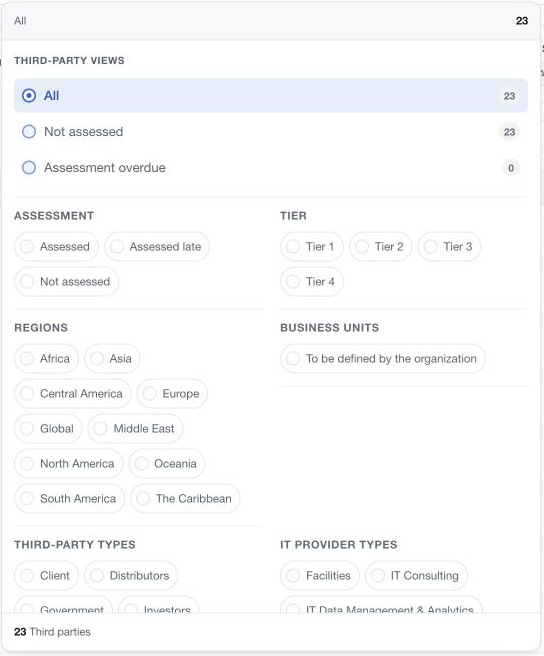Image resolution: width=544 pixels, height=656 pixels.
Task: Click the 23 count badge beside Not assessed view
Action: [x=509, y=132]
